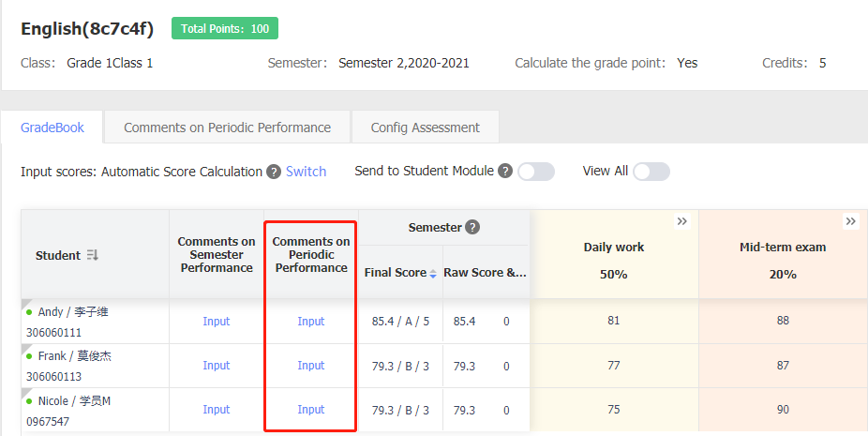868x436 pixels.
Task: Sort students using the Student column icon
Action: click(93, 255)
